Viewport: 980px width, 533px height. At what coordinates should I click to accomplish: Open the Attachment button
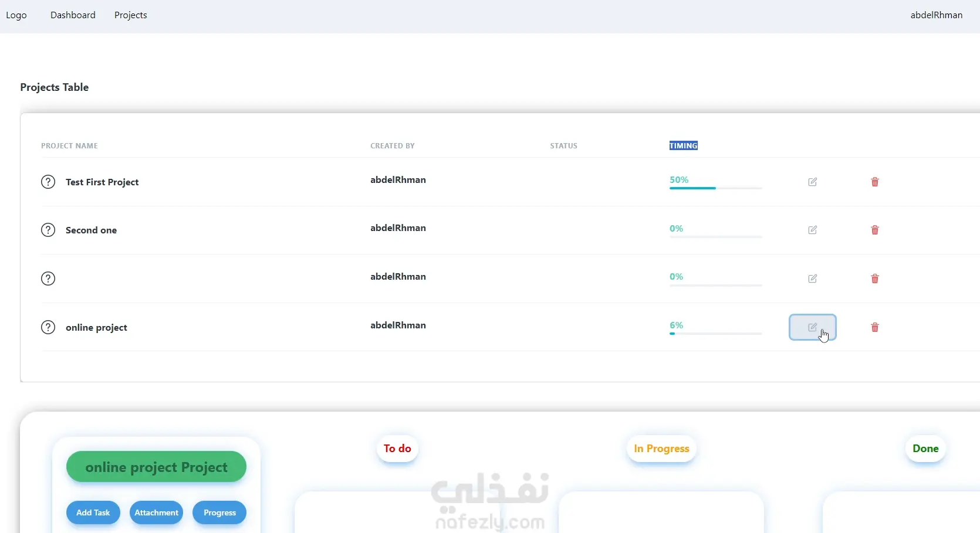[157, 512]
